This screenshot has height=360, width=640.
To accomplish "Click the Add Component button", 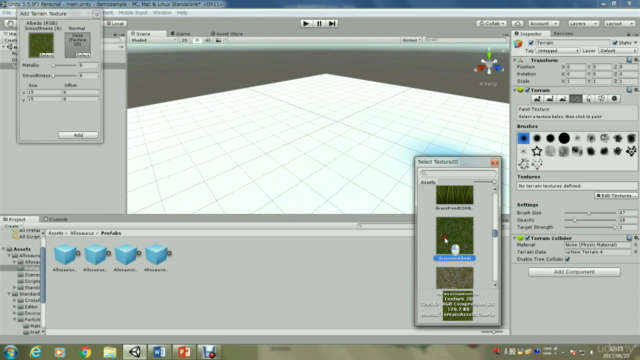I will tap(574, 272).
